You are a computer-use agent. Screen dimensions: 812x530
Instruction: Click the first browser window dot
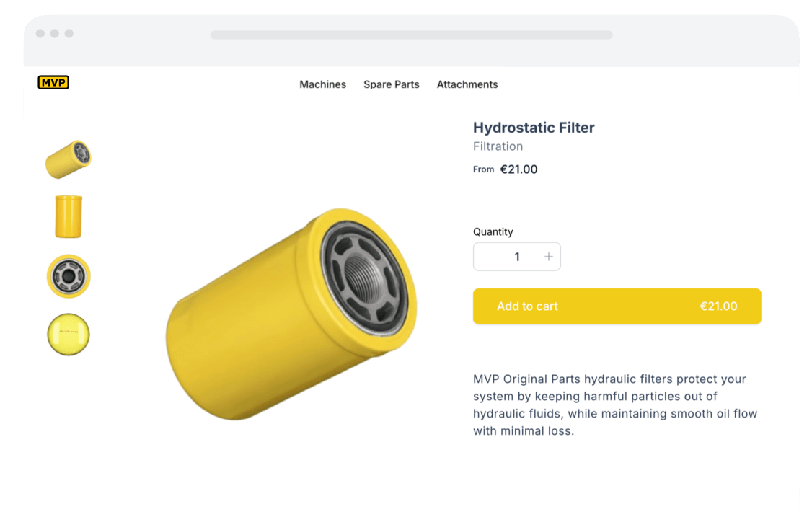(40, 34)
